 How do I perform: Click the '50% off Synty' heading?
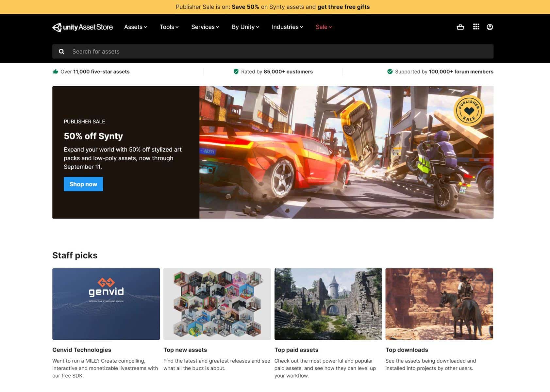click(93, 136)
